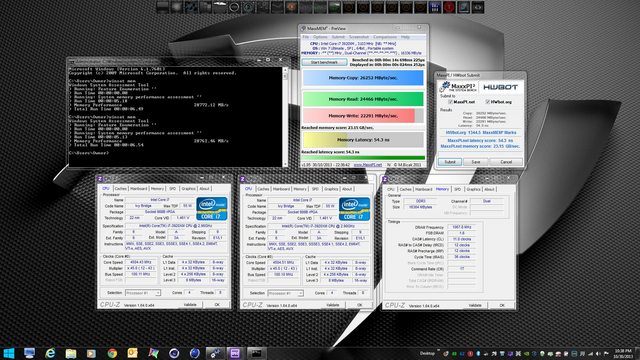Viewport: 640px width, 360px height.
Task: Click the dark sphere taskbar icon
Action: point(174,353)
